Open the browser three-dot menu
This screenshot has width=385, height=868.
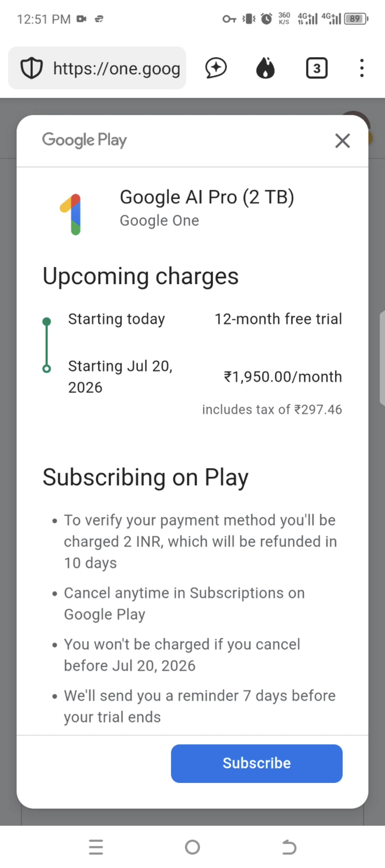point(362,68)
